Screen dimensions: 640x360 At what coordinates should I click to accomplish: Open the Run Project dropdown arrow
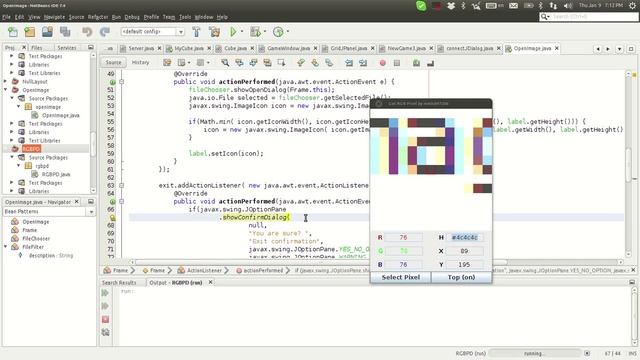pyautogui.click(x=242, y=31)
